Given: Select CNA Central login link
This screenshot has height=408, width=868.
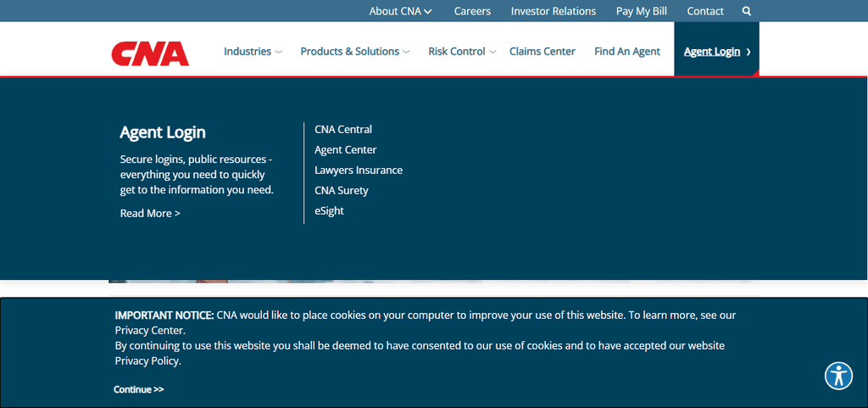Looking at the screenshot, I should click(x=343, y=129).
